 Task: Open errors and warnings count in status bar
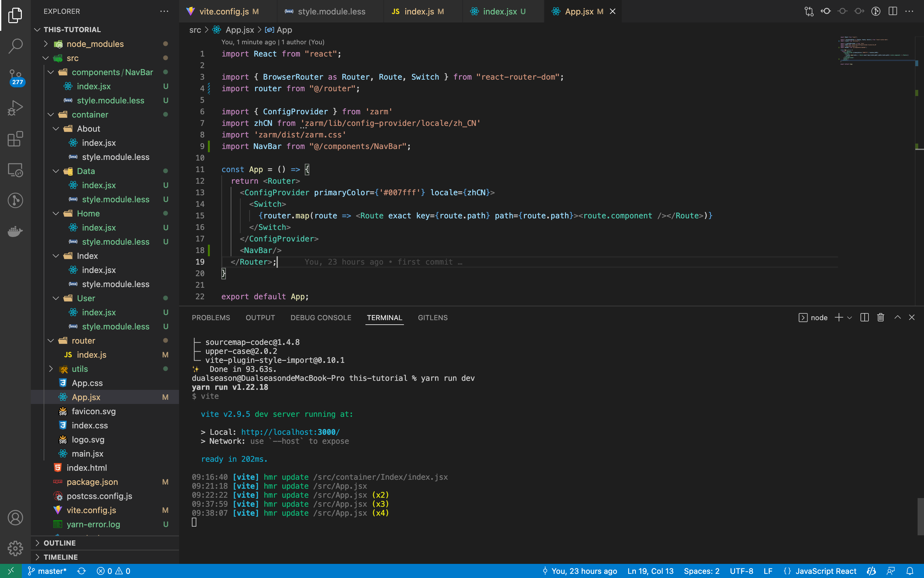(x=113, y=571)
